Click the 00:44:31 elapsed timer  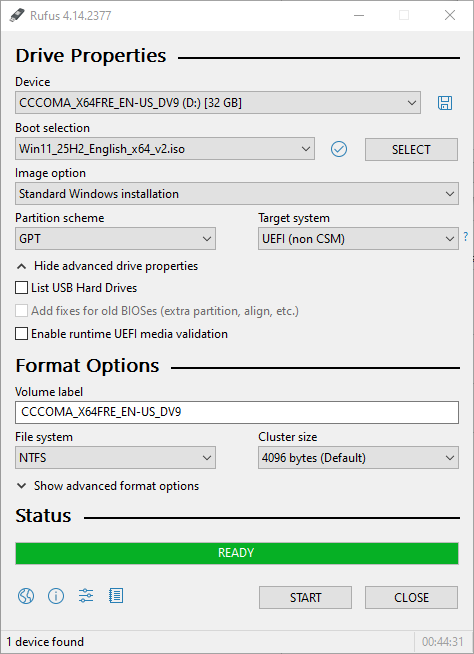(x=442, y=641)
